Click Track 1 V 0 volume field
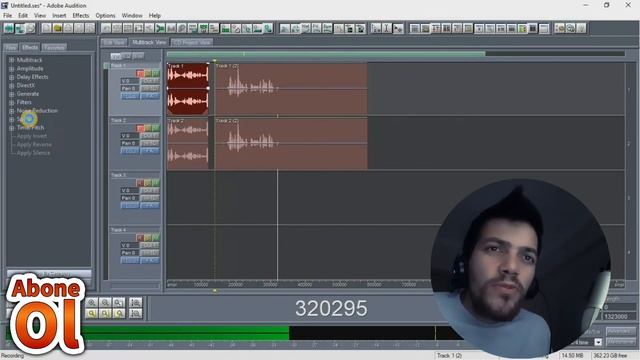The width and height of the screenshot is (640, 360). pyautogui.click(x=130, y=81)
